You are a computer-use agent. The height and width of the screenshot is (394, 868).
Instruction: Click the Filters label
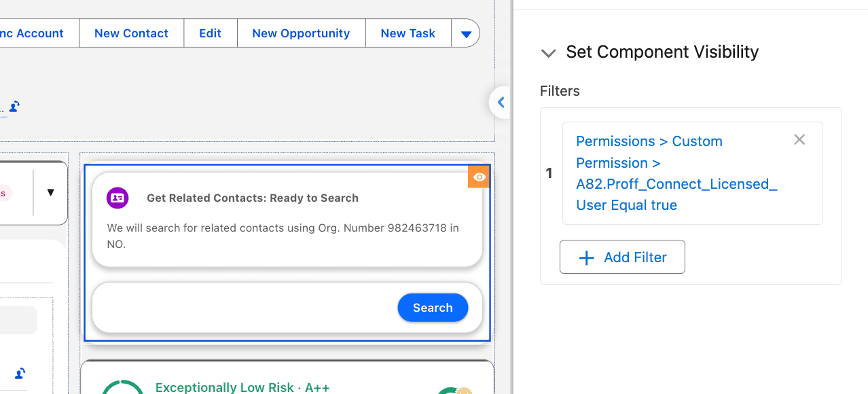(x=560, y=91)
